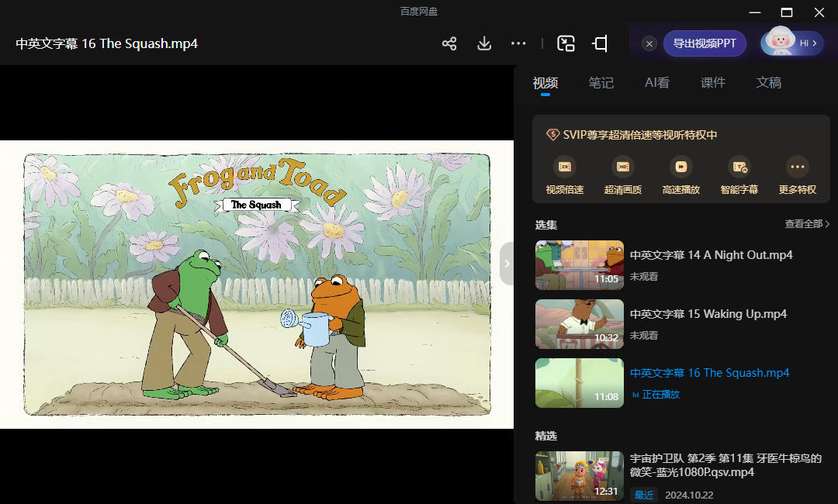Click the download icon

coord(484,43)
